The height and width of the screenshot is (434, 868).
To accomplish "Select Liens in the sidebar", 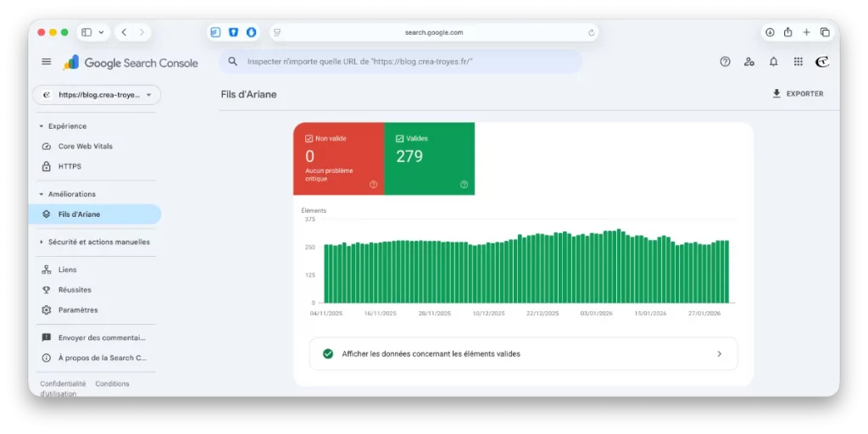I will point(67,270).
